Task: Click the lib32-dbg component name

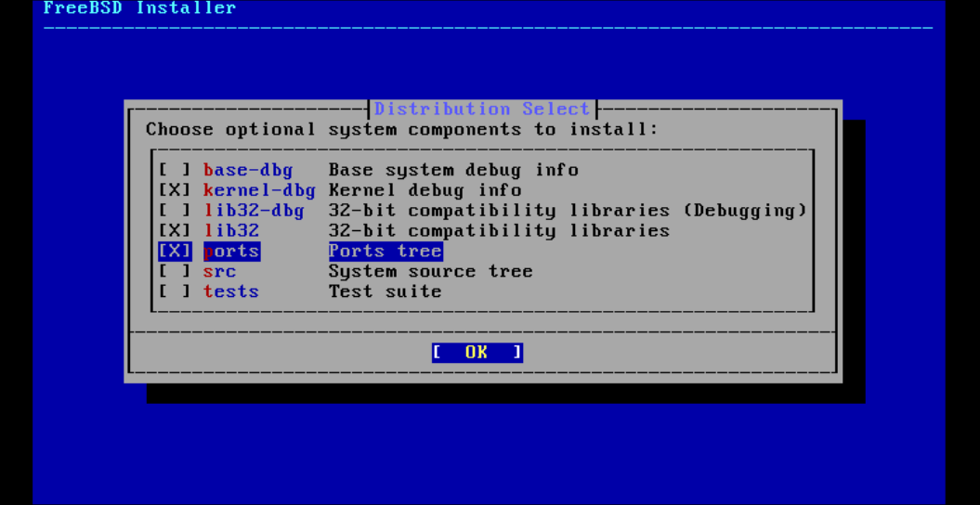Action: [x=254, y=211]
